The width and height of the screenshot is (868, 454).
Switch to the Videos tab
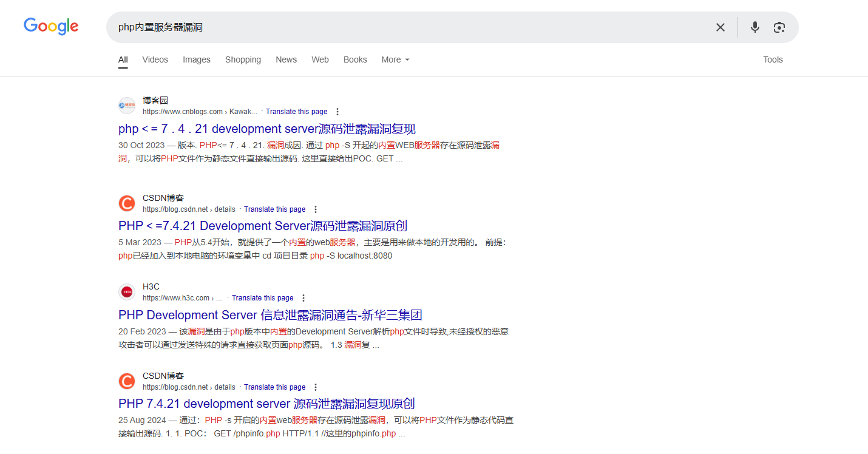(x=155, y=59)
